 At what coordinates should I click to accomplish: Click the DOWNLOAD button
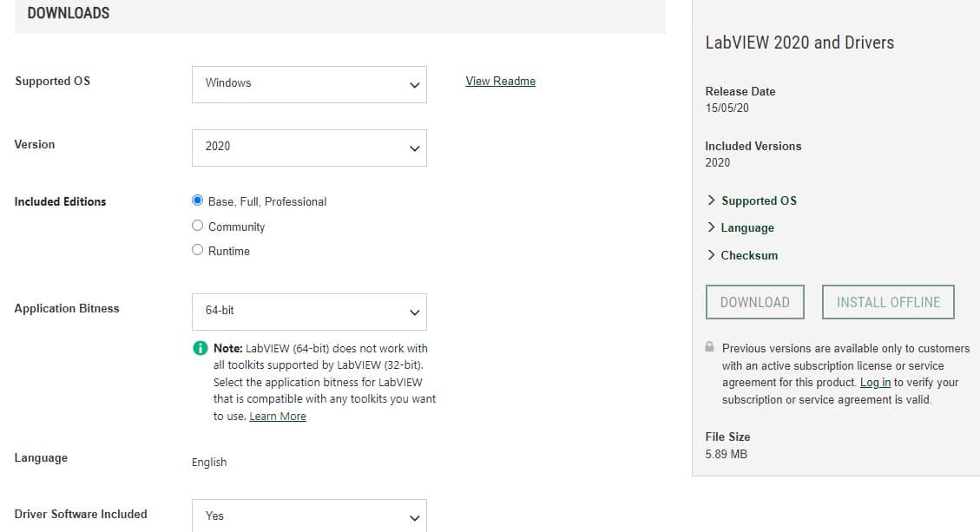(x=754, y=301)
